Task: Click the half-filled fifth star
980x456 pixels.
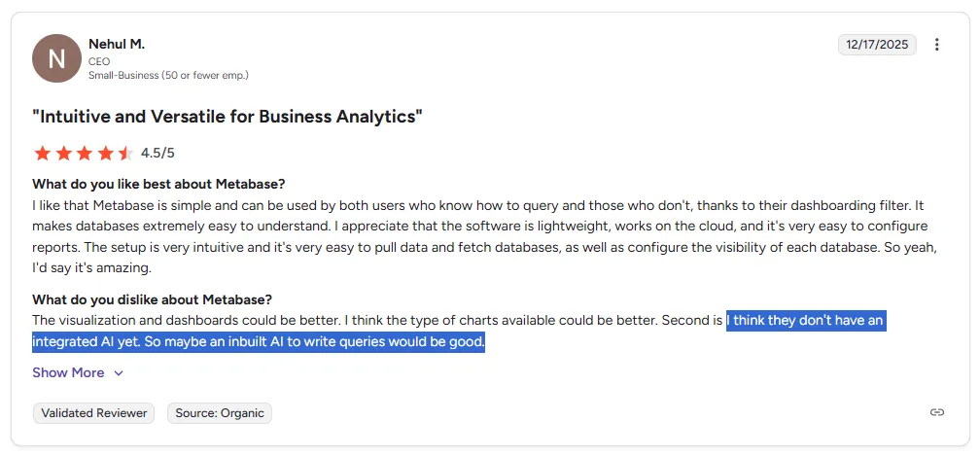Action: tap(125, 153)
